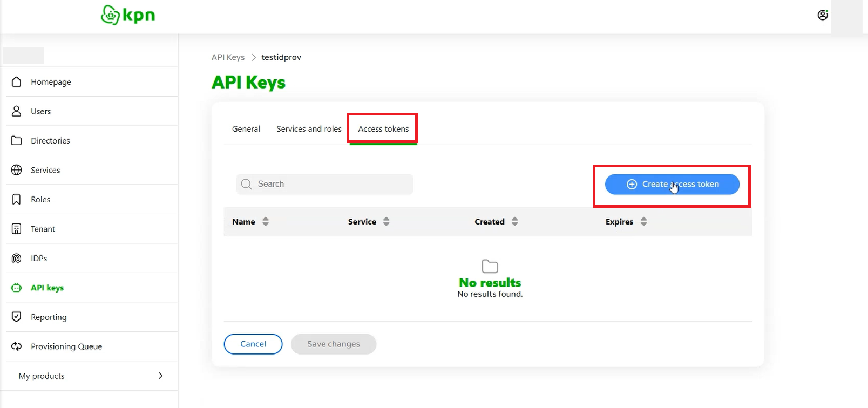Click the API Keys breadcrumb link

pyautogui.click(x=228, y=57)
